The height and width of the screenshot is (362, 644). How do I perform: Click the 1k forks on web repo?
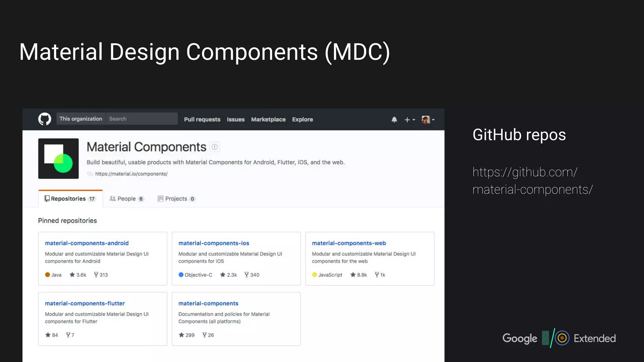tap(380, 275)
